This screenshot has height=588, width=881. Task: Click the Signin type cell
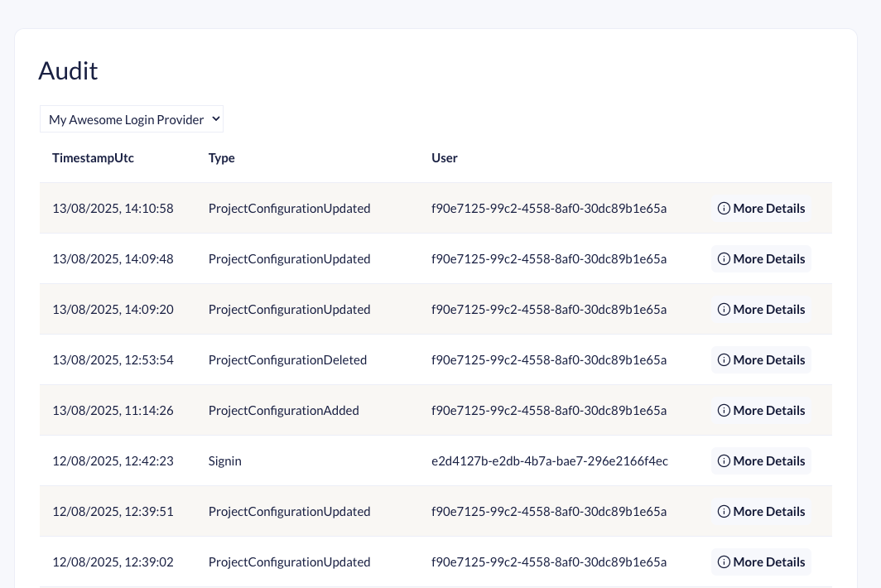[x=224, y=461]
